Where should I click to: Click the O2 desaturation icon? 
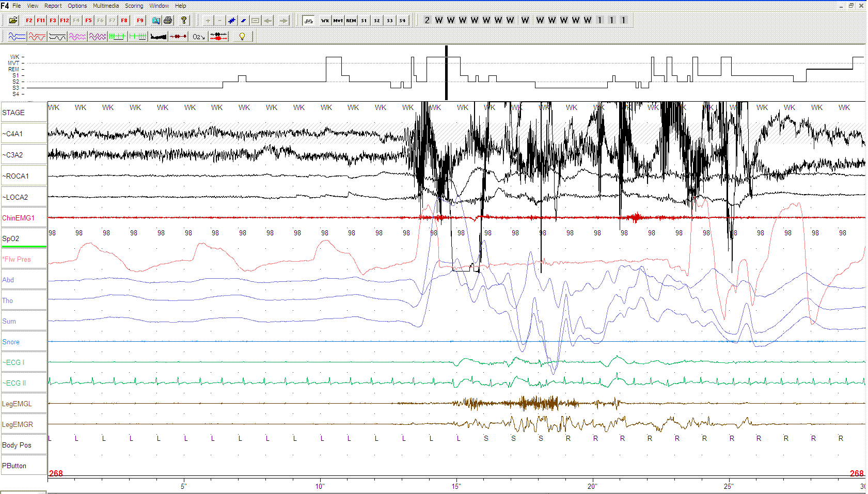tap(198, 36)
